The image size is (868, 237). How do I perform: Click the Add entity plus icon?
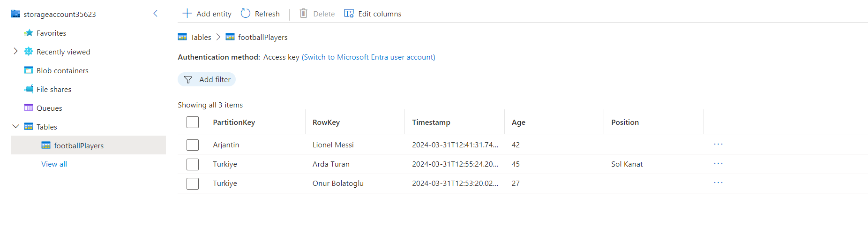(x=187, y=14)
